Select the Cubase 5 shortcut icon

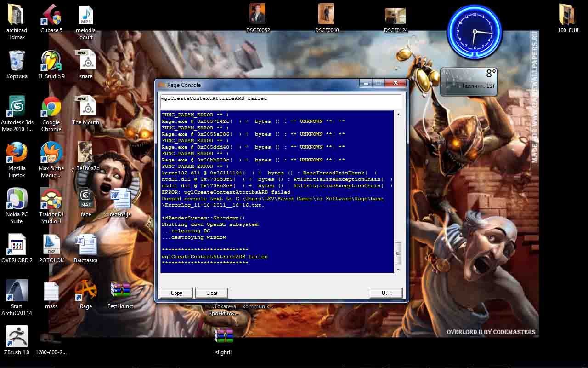tap(51, 15)
